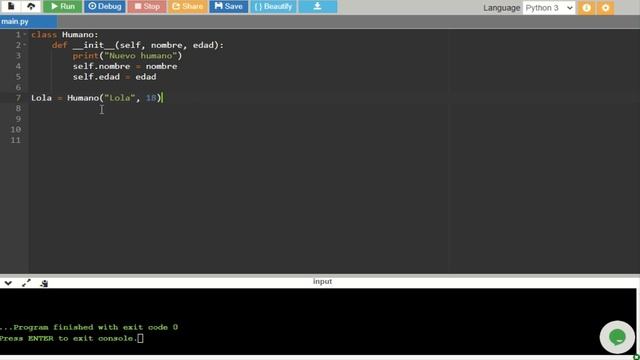640x360 pixels.
Task: Click 'self.edad = edad' line
Action: pyautogui.click(x=114, y=77)
